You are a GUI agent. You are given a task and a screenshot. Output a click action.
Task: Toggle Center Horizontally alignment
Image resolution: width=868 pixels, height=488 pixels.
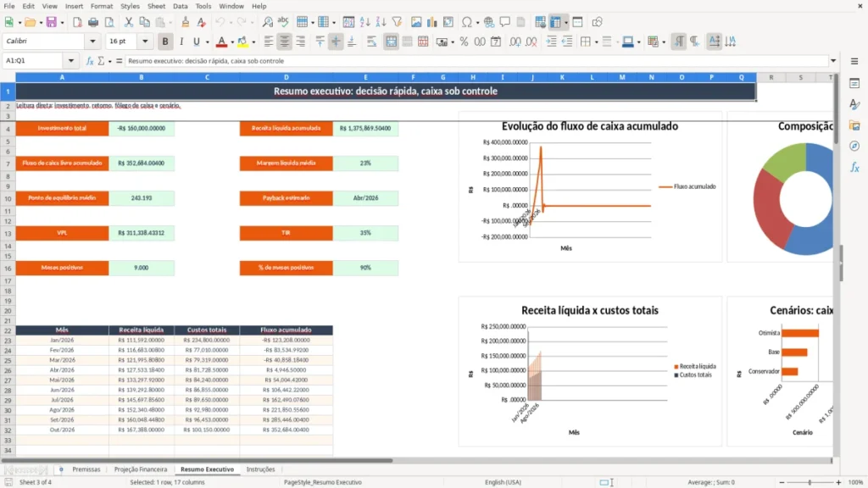coord(285,42)
